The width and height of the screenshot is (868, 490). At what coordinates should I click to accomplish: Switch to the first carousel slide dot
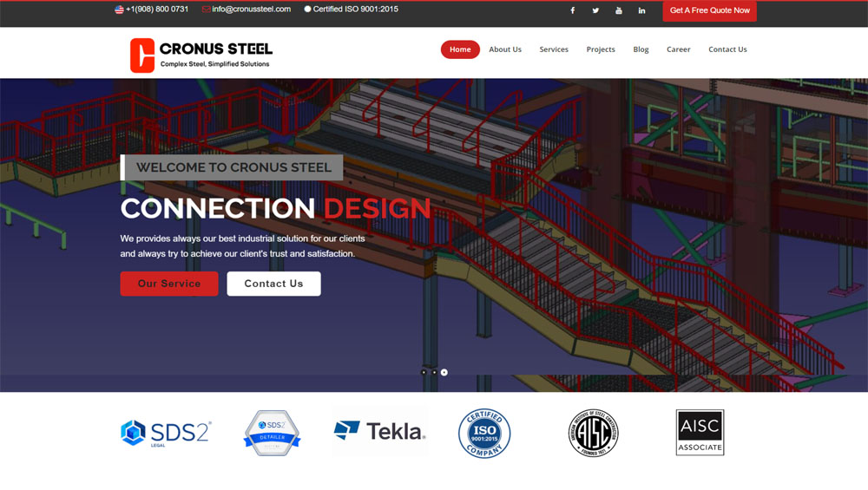[424, 372]
